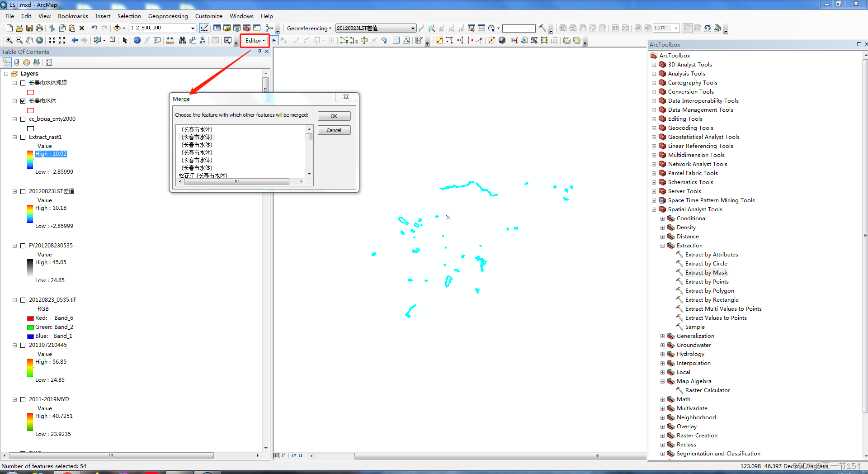Viewport: 868px width, 474px height.
Task: Open the Insert menu
Action: [x=103, y=16]
